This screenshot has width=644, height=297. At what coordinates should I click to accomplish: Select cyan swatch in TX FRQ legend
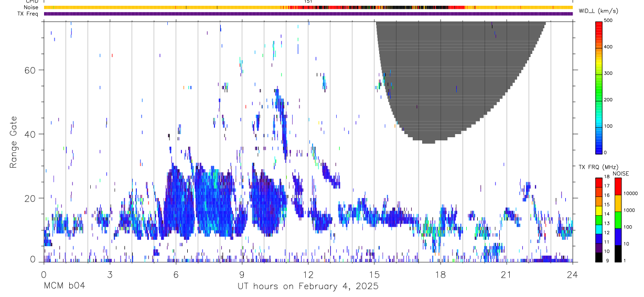pos(599,229)
